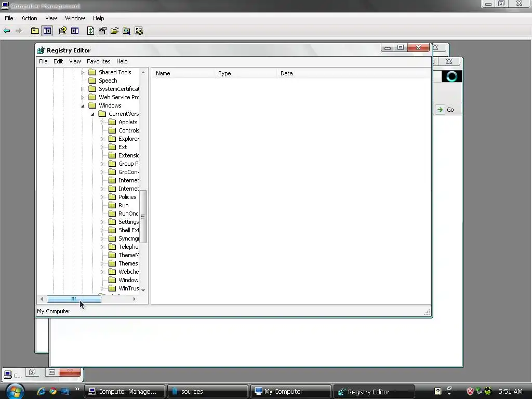Click the Registry Editor title bar icon
This screenshot has height=399, width=532.
[x=42, y=50]
